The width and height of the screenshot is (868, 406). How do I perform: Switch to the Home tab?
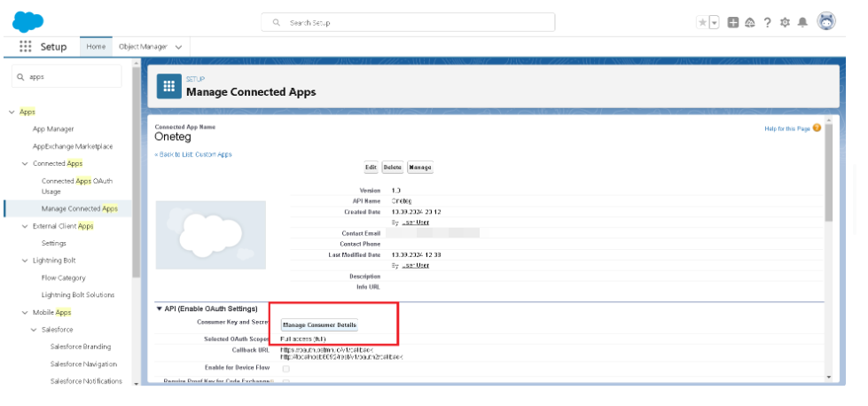96,47
